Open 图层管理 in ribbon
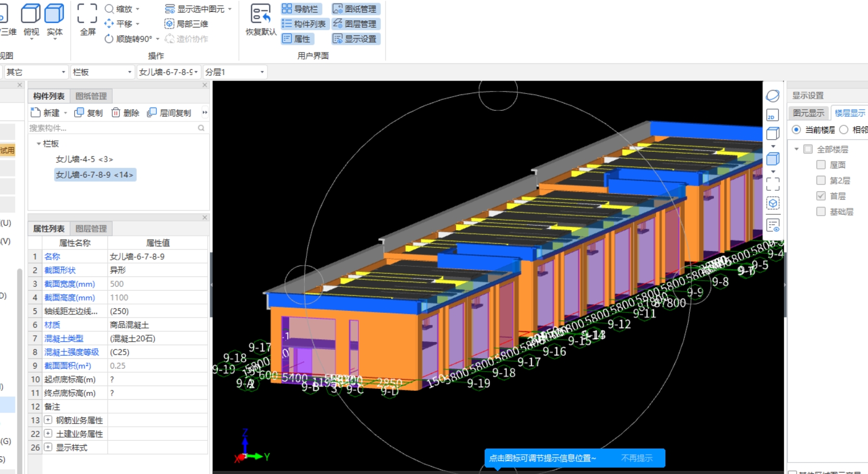The height and width of the screenshot is (474, 868). pyautogui.click(x=355, y=24)
